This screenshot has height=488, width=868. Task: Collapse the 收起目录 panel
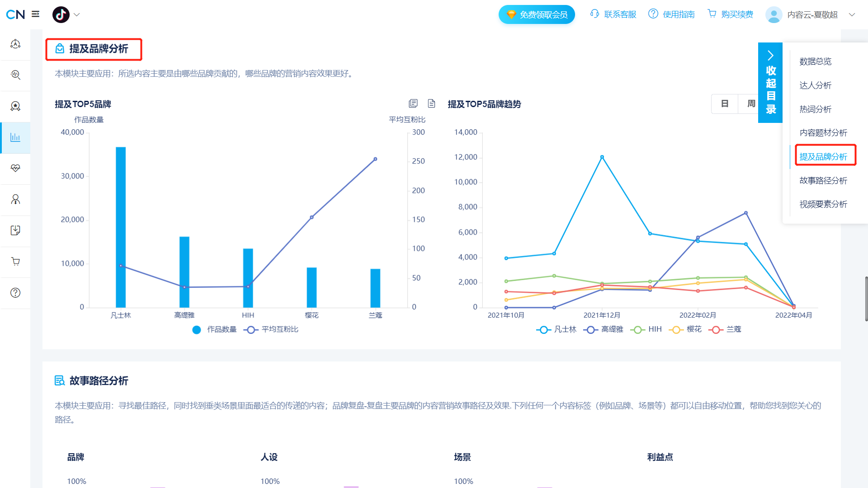tap(770, 83)
